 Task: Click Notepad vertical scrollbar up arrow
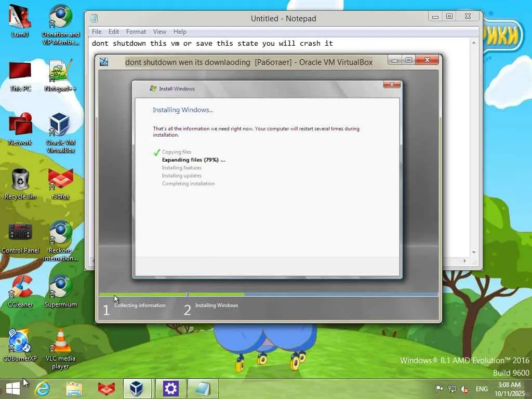[x=474, y=43]
